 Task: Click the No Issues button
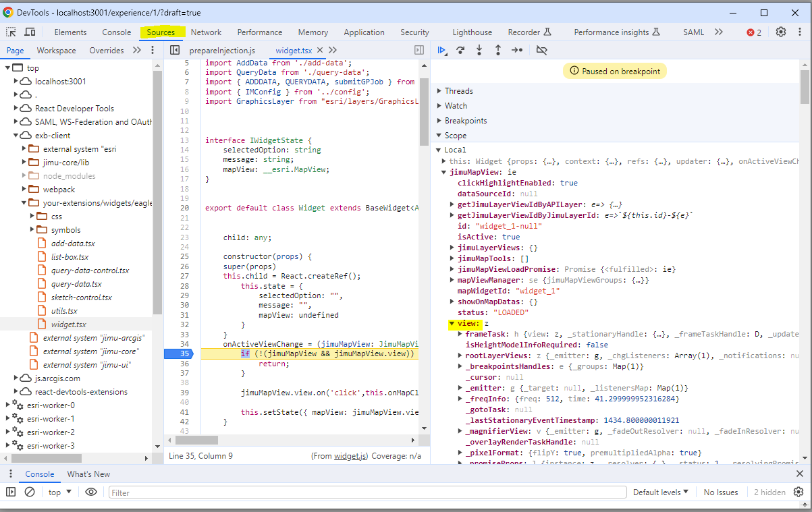point(721,492)
